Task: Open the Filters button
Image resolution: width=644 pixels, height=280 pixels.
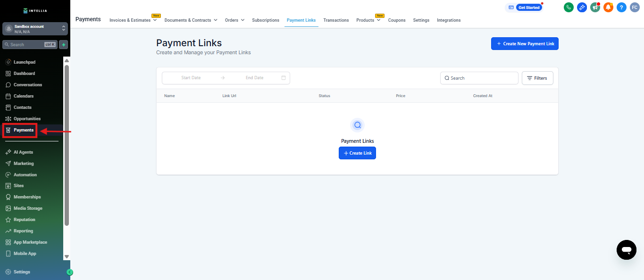Action: [537, 78]
